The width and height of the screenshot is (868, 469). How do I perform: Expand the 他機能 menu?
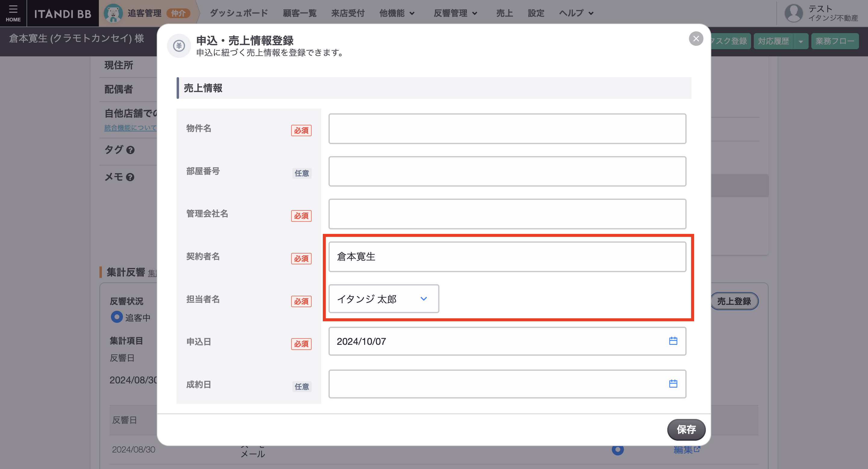coord(397,14)
